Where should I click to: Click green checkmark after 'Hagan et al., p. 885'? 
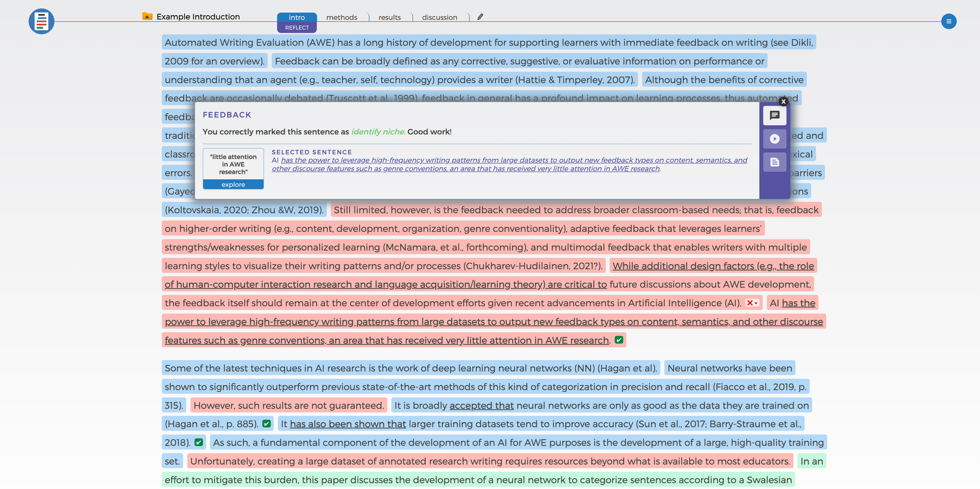266,424
